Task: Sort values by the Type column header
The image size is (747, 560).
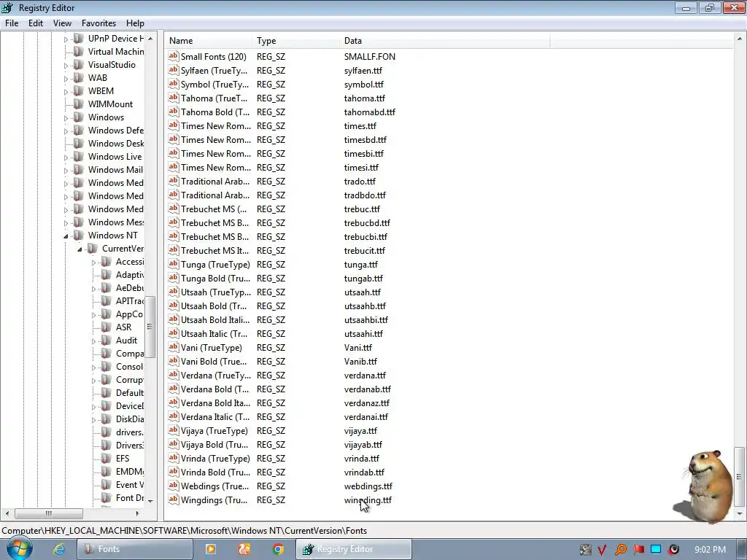Action: pyautogui.click(x=296, y=41)
